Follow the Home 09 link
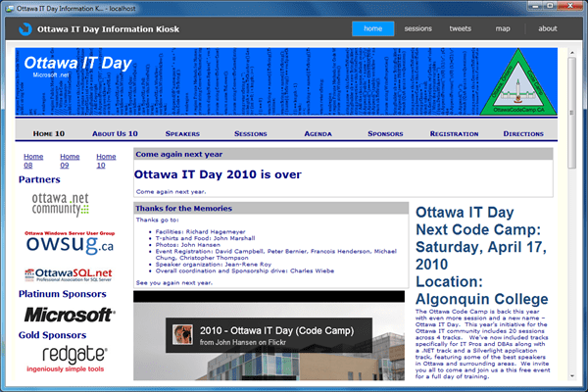This screenshot has width=588, height=392. (x=70, y=161)
